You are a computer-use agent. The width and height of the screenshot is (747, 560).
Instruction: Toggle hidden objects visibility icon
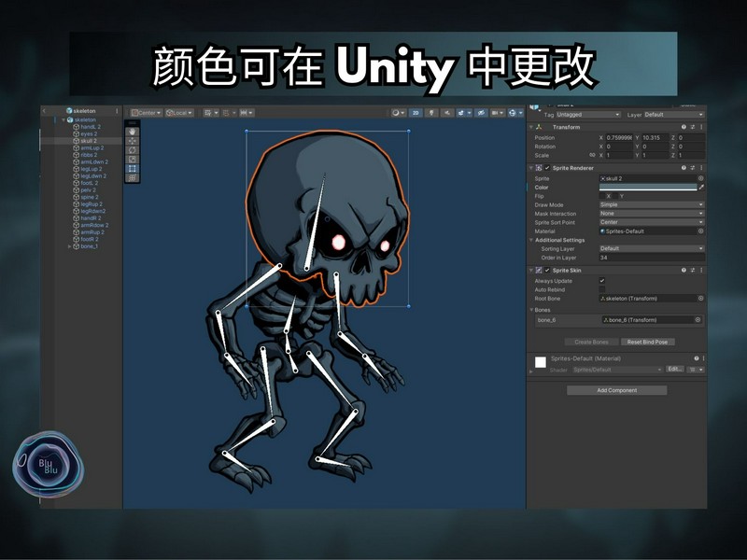pyautogui.click(x=481, y=113)
